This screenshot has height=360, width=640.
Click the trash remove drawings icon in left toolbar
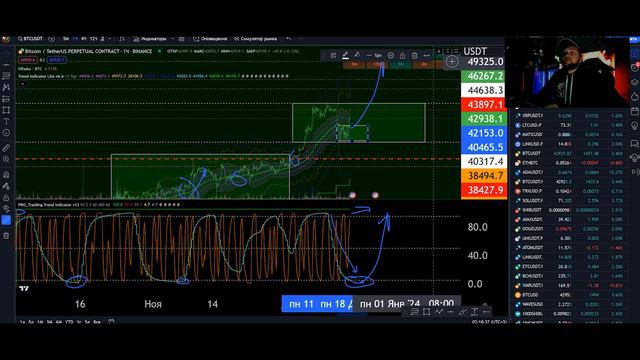pyautogui.click(x=6, y=236)
